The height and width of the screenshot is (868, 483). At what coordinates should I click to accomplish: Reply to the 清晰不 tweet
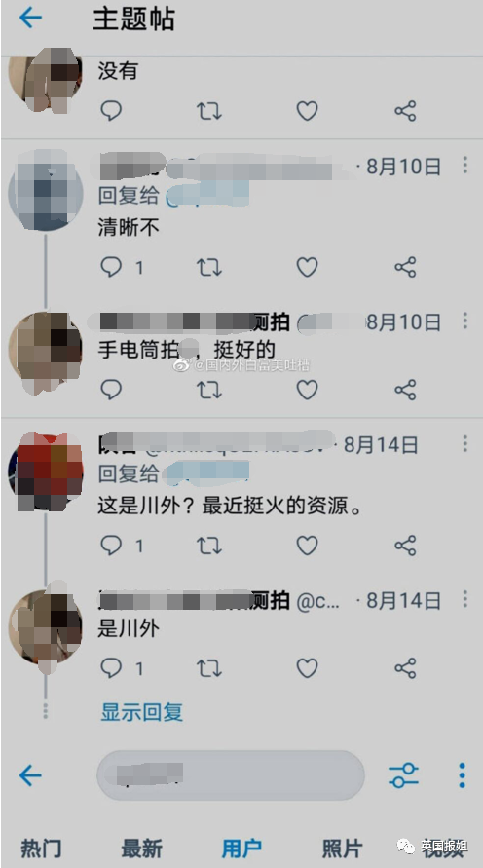111,267
